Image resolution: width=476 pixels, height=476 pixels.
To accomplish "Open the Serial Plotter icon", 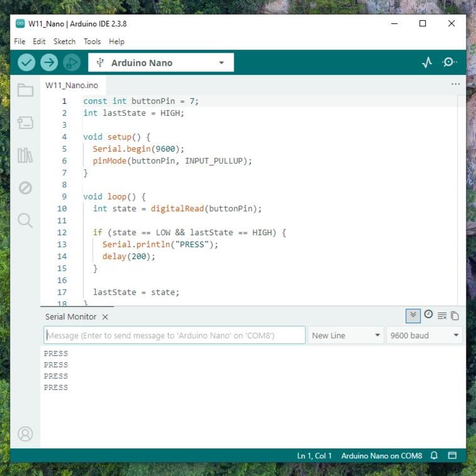I will pyautogui.click(x=427, y=62).
